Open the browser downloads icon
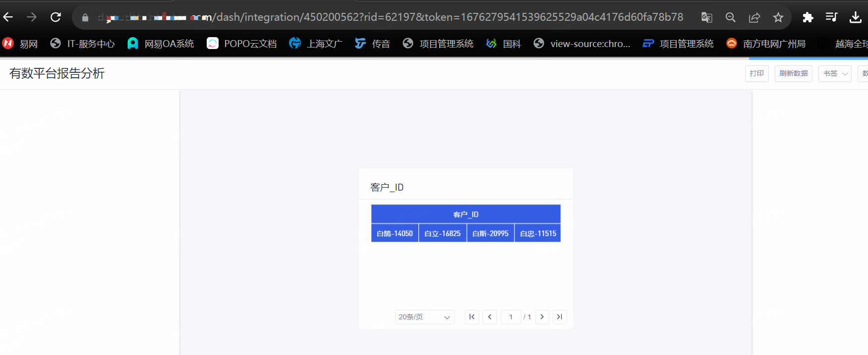This screenshot has height=355, width=868. (x=856, y=18)
